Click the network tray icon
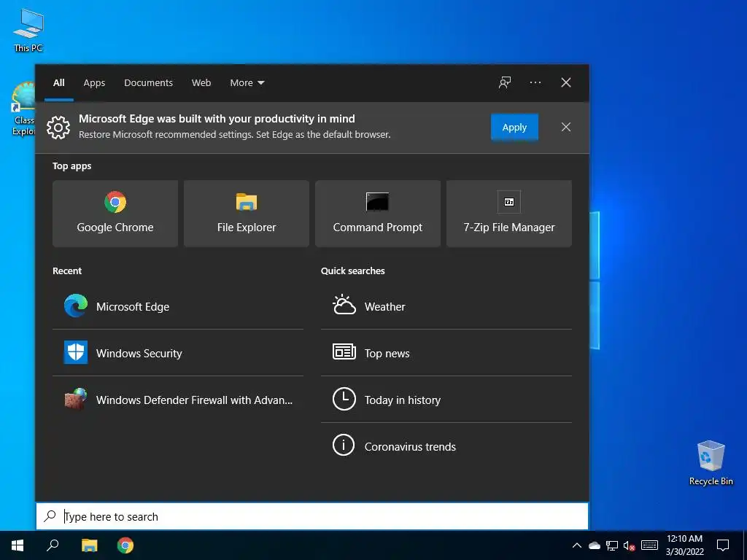This screenshot has height=560, width=747. [612, 545]
